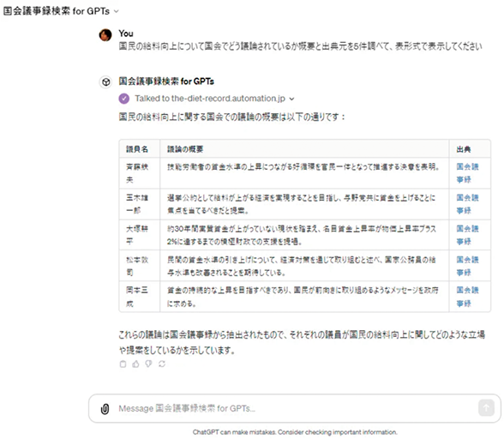Click the thumbs up icon

point(135,364)
